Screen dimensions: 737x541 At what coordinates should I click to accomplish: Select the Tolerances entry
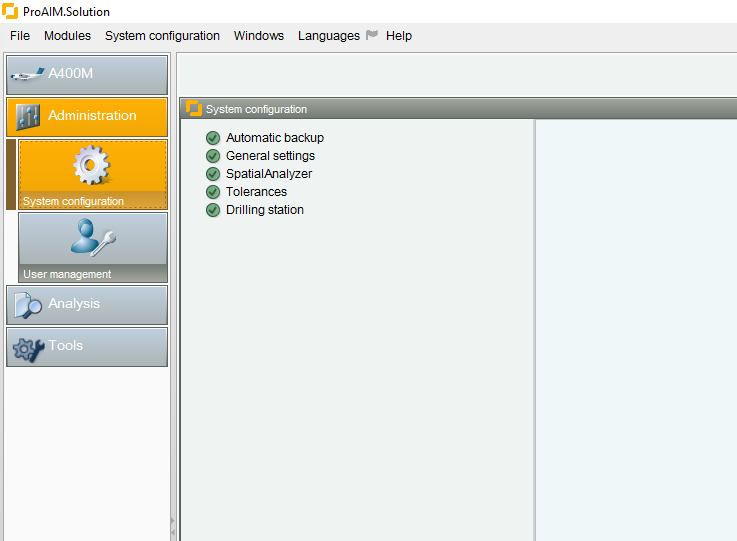coord(256,192)
